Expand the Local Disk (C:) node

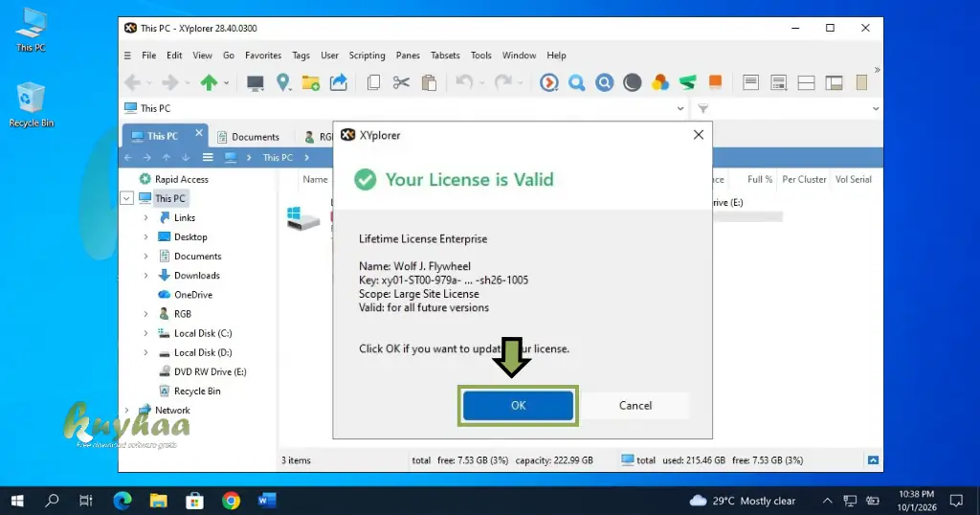click(145, 333)
